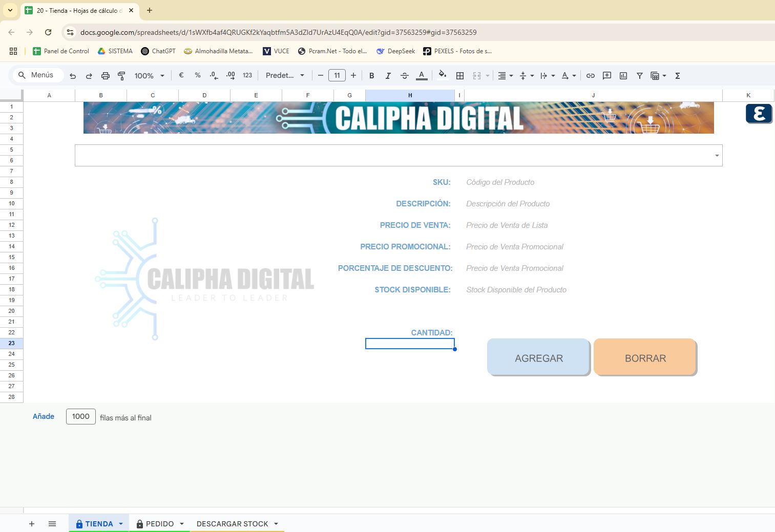
Task: Open the fill color picker
Action: 443,76
